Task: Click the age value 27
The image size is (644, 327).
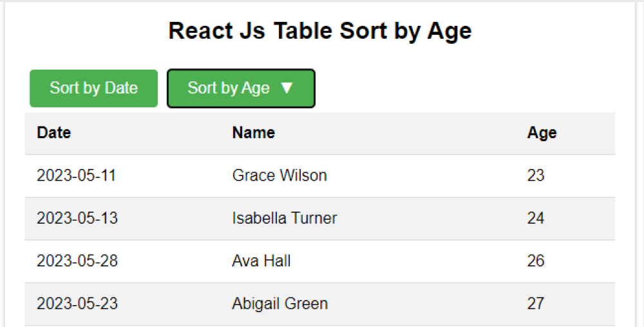Action: pyautogui.click(x=535, y=303)
